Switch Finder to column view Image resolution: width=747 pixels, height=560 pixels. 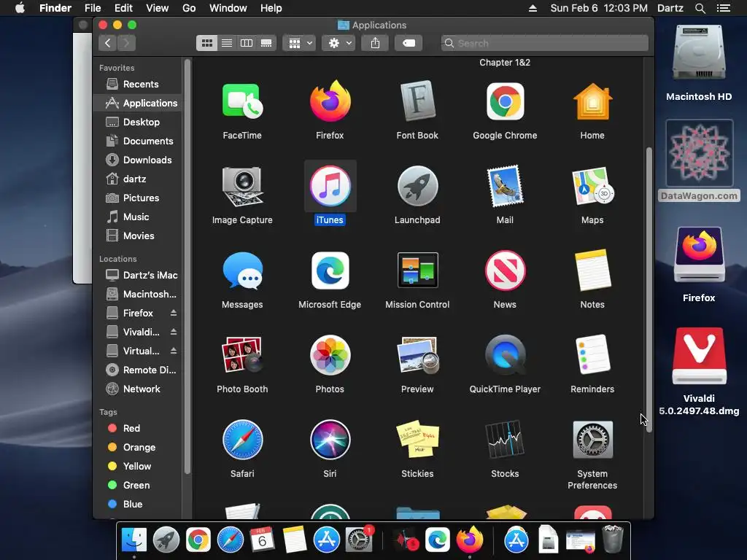[x=247, y=43]
